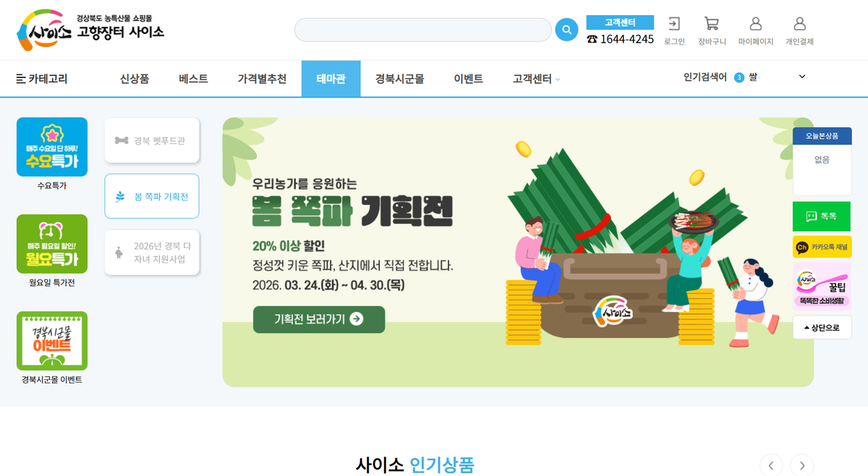Select the 테마관 nav tab

click(331, 79)
